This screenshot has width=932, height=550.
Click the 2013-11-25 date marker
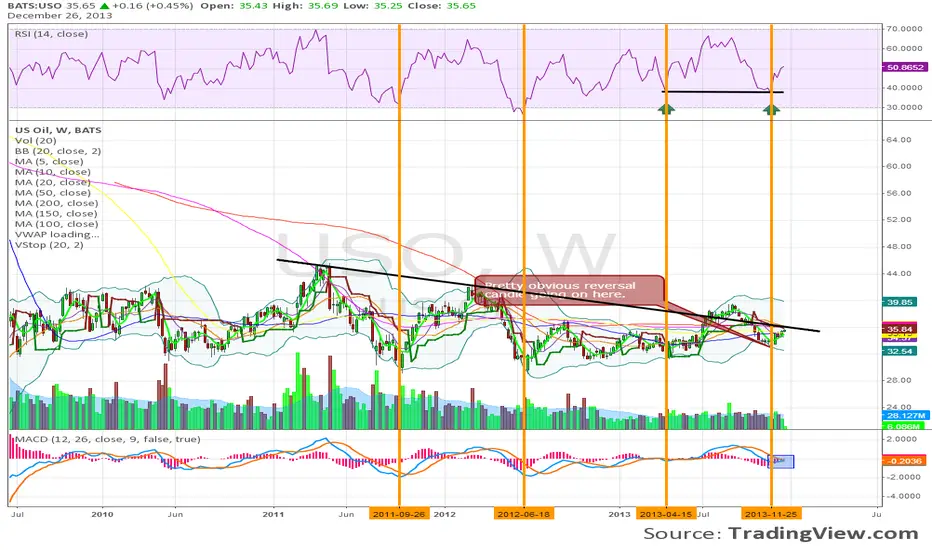771,514
